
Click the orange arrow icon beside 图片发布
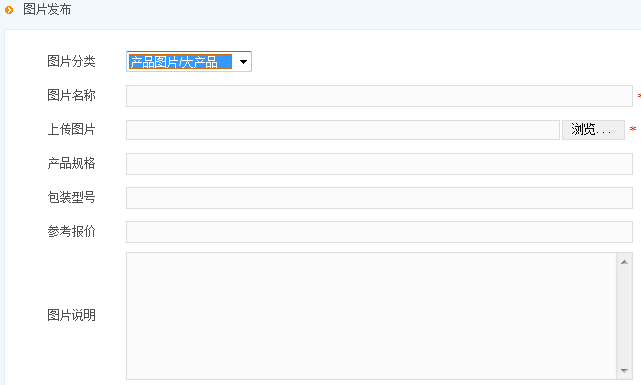(x=9, y=9)
